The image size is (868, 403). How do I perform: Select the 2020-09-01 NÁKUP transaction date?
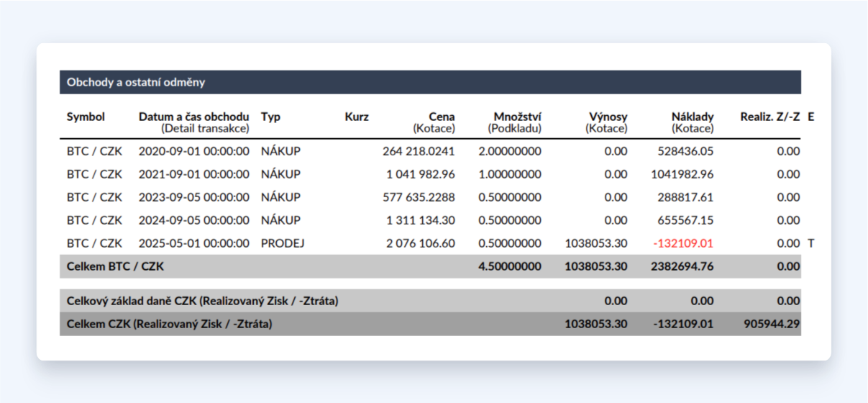click(x=194, y=151)
